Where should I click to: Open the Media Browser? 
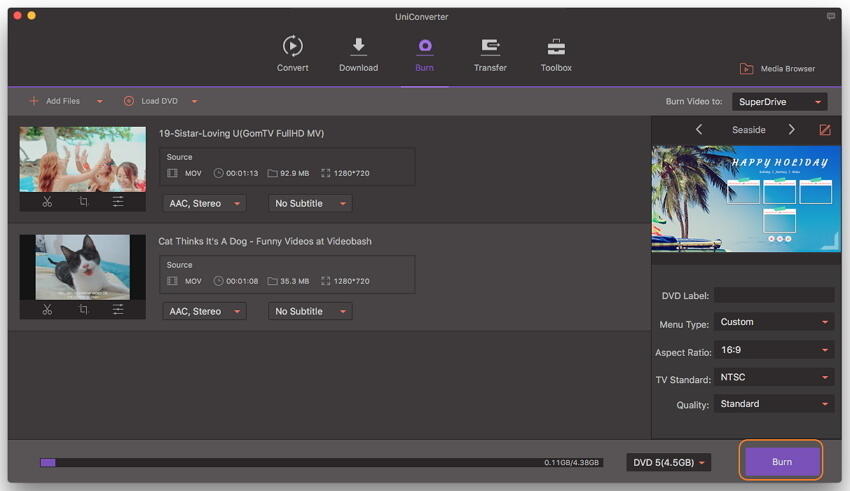777,69
